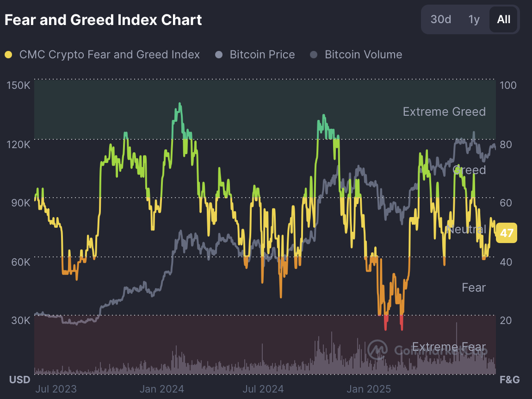
Task: Click the Extreme Fear zone label
Action: coord(449,347)
